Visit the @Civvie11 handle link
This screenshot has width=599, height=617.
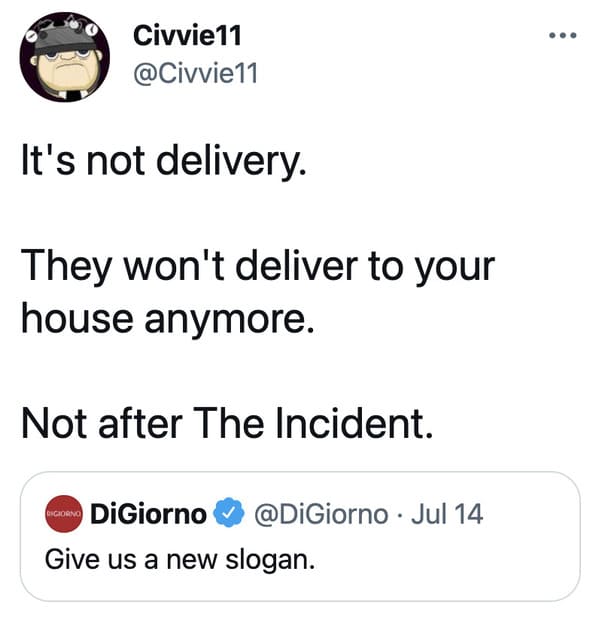(196, 73)
